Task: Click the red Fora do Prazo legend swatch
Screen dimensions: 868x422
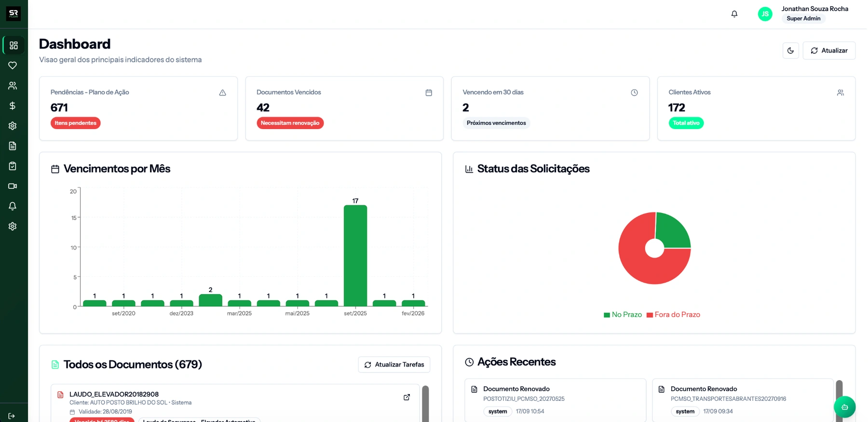Action: (x=650, y=315)
